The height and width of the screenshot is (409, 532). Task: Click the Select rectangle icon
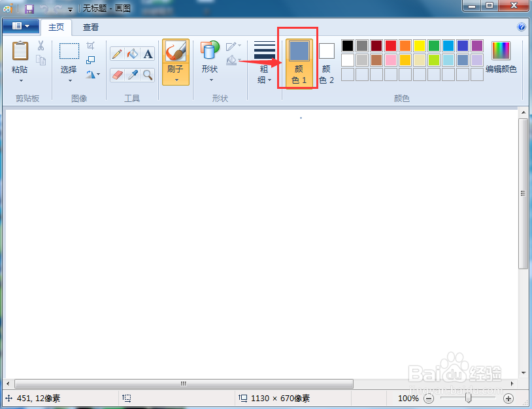(x=69, y=51)
